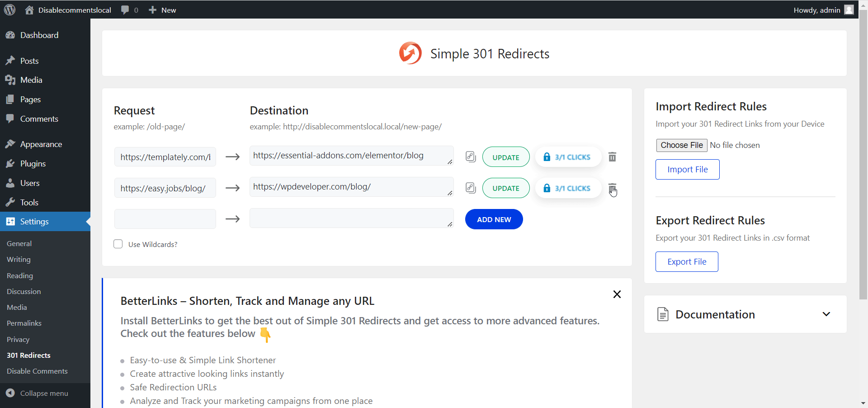Open Media settings submenu item

(17, 308)
